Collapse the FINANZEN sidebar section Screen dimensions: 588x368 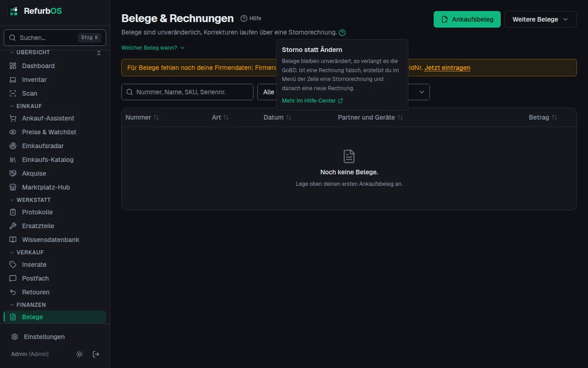[28, 305]
